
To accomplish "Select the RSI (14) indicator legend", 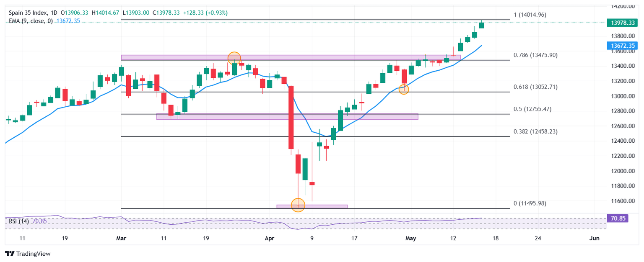I will pos(18,221).
